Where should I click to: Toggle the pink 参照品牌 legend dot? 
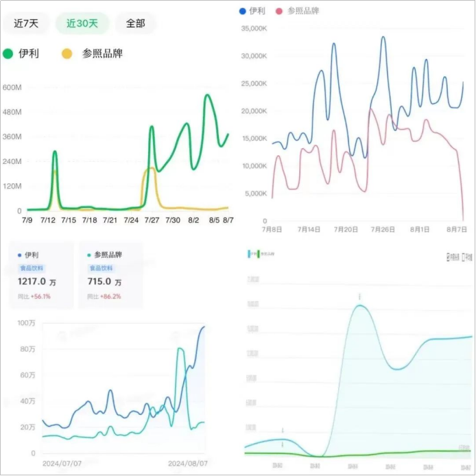pos(279,11)
